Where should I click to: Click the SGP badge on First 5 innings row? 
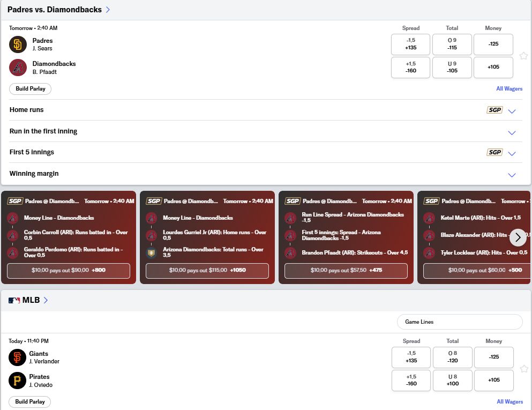(494, 152)
